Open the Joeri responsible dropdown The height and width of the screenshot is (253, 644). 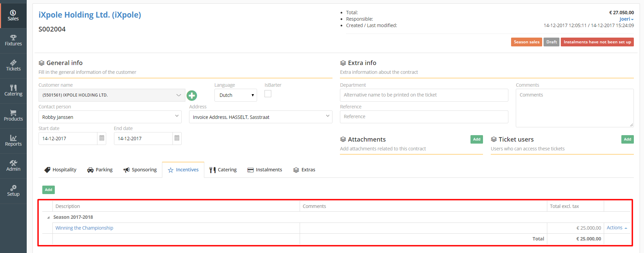(626, 19)
